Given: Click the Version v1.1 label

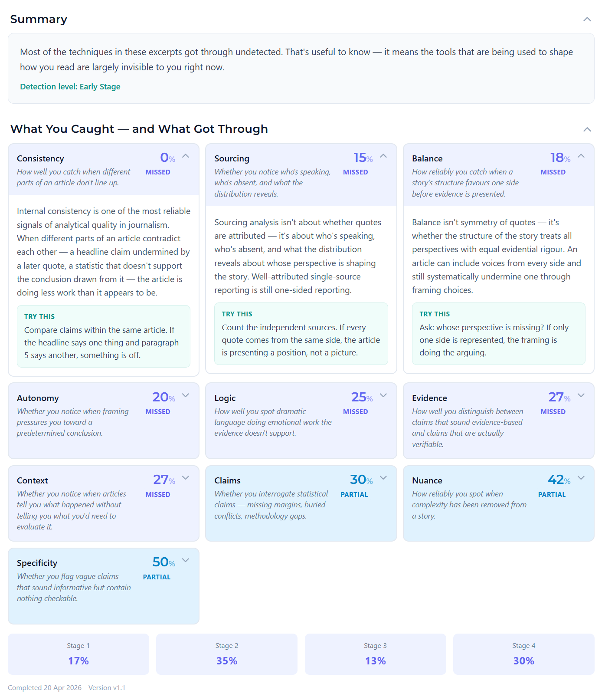Looking at the screenshot, I should [108, 687].
